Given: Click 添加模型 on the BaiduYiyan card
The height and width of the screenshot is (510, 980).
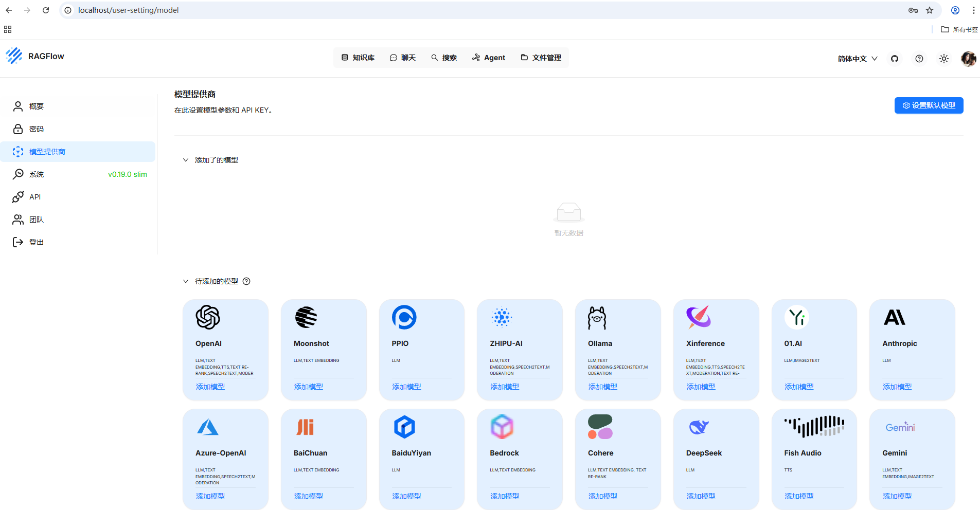Looking at the screenshot, I should pos(406,496).
